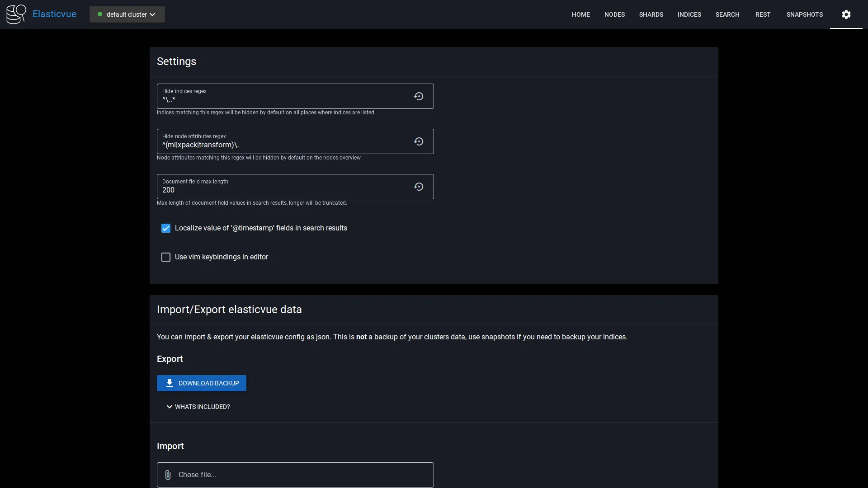
Task: Reset the Hide node attributes regex
Action: pos(419,141)
